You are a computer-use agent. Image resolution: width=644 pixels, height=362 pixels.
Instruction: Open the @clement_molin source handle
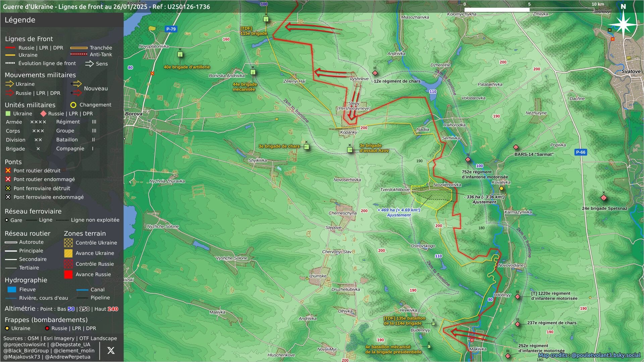74,351
